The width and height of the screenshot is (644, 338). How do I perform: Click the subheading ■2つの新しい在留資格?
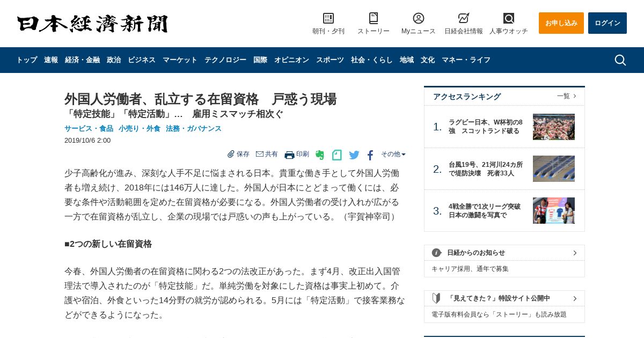[x=108, y=244]
